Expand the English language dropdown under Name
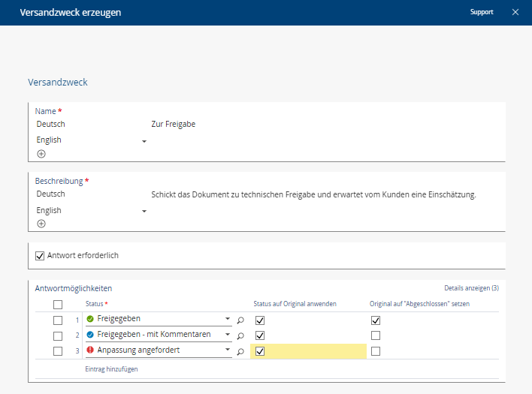 (144, 140)
